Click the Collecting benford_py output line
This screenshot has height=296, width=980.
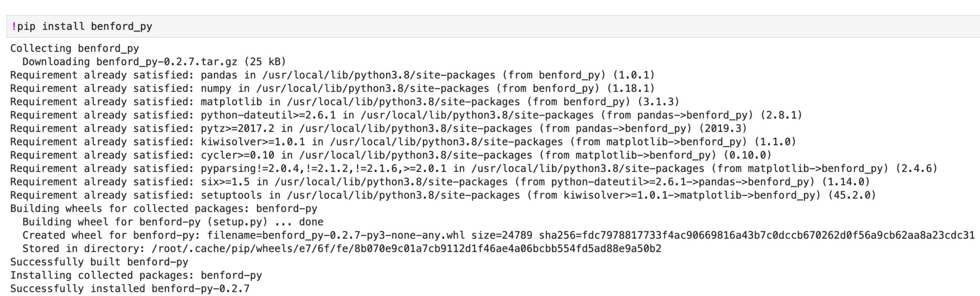pyautogui.click(x=75, y=48)
